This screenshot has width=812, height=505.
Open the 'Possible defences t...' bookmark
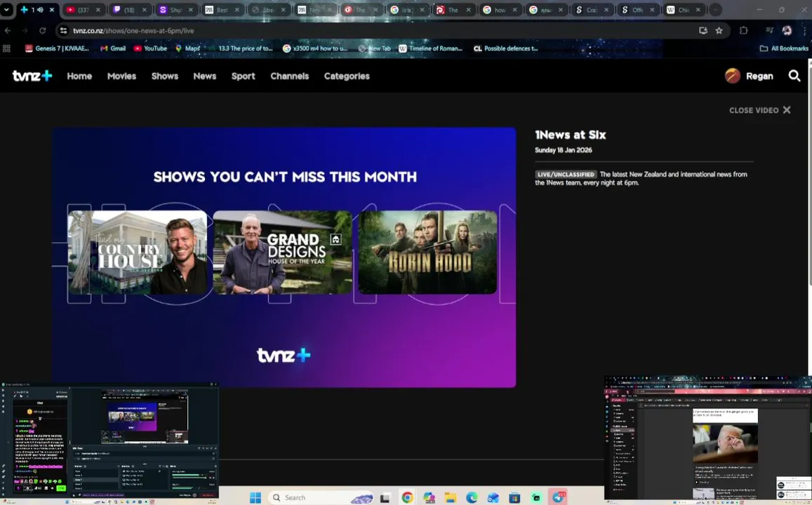pos(506,48)
